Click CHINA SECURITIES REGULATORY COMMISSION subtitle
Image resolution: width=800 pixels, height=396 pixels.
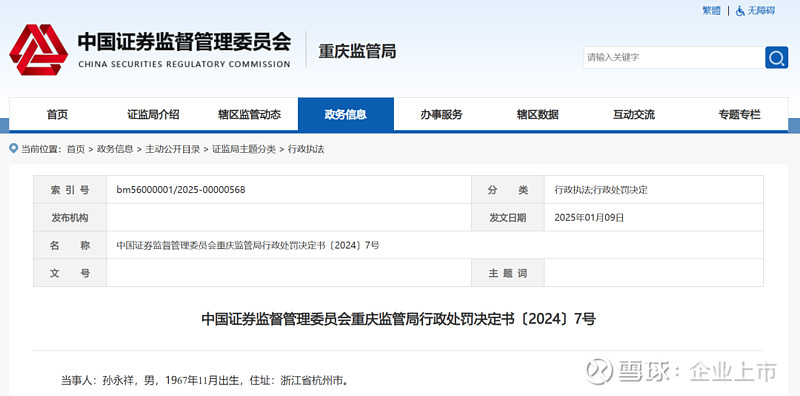[x=184, y=64]
